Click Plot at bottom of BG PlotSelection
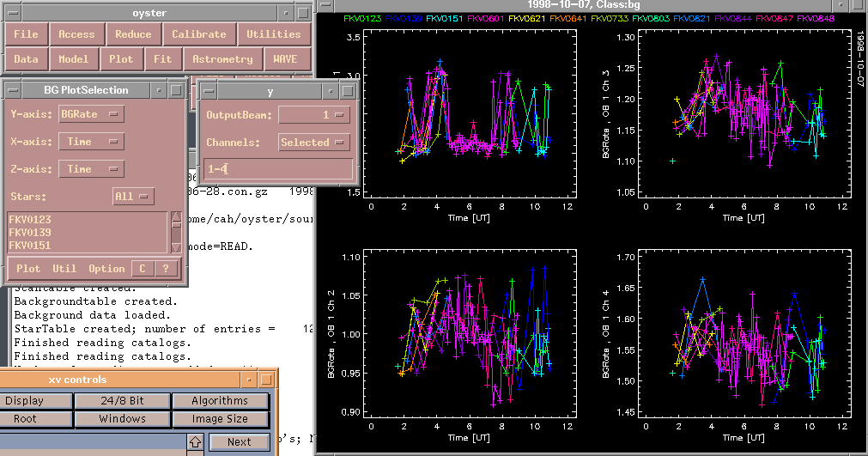The width and height of the screenshot is (868, 456). 28,269
